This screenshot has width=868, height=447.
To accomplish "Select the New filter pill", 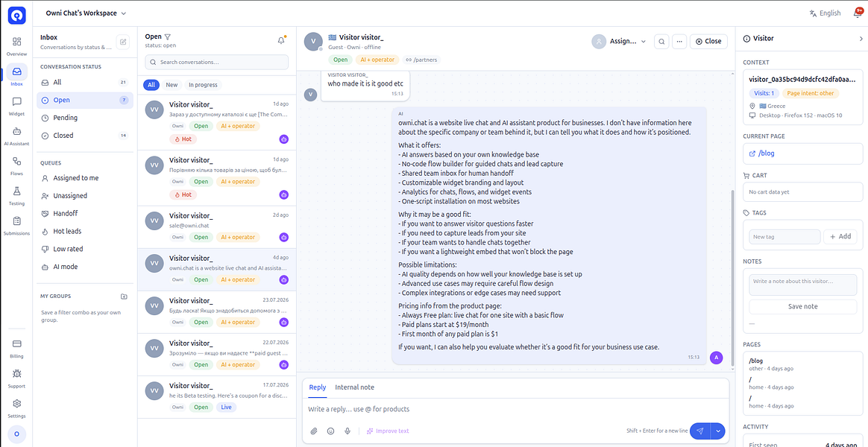I will click(x=172, y=85).
